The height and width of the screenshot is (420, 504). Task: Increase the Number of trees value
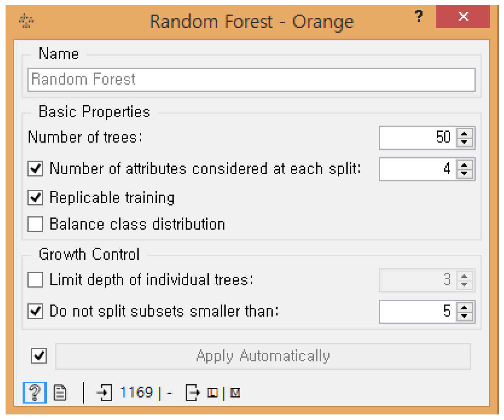click(x=464, y=133)
